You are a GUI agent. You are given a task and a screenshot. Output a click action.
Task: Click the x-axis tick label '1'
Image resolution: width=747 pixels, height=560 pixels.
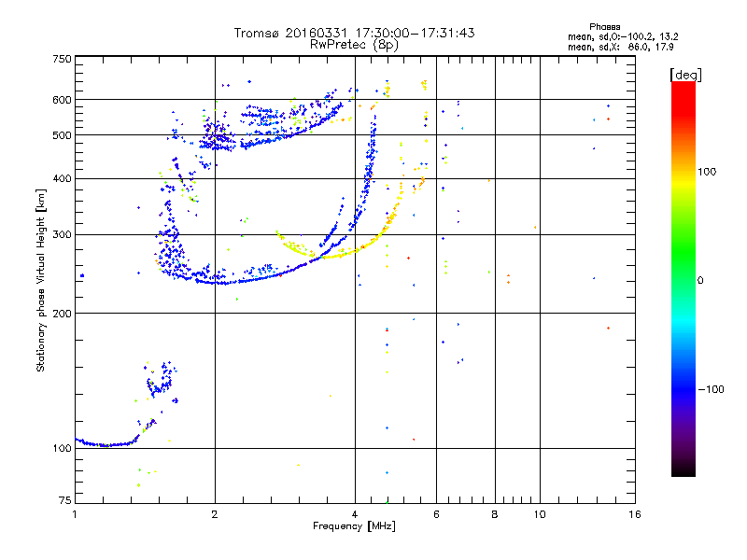click(x=75, y=514)
